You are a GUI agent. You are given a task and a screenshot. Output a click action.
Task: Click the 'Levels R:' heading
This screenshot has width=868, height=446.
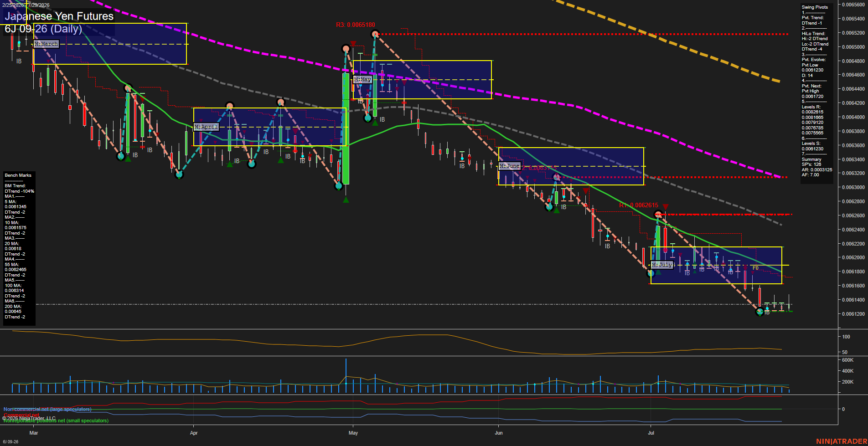[x=811, y=107]
